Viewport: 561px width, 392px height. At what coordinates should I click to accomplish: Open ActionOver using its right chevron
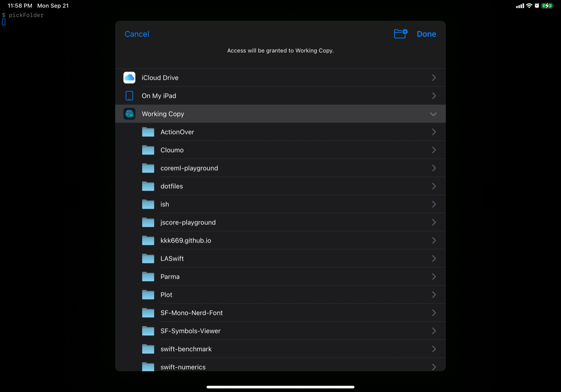434,132
